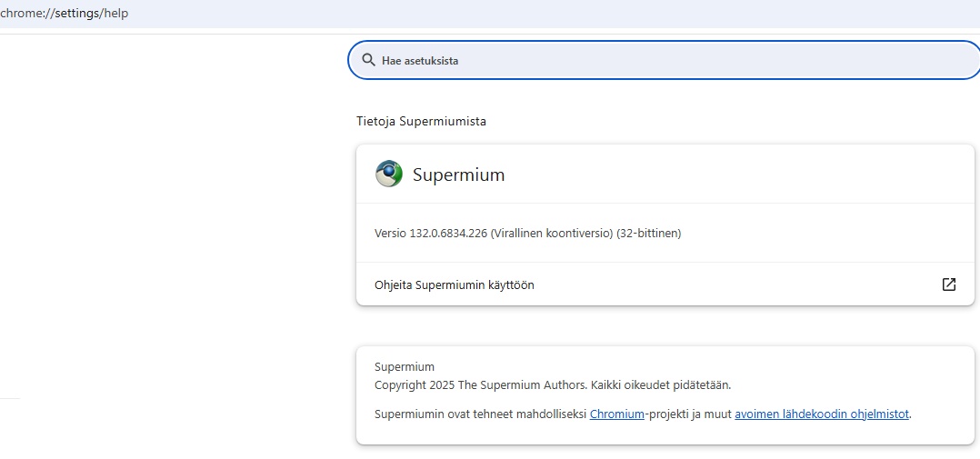Image resolution: width=980 pixels, height=459 pixels.
Task: Click the "Supermium" title beside the logo
Action: coord(459,175)
